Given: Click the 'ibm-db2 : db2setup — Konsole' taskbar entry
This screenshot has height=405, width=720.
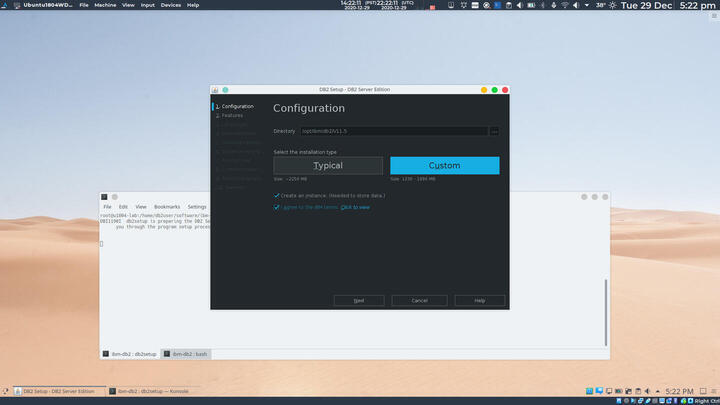Looking at the screenshot, I should [153, 391].
